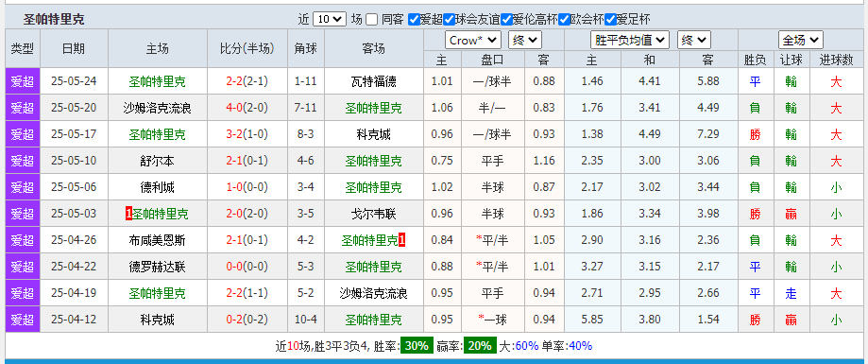Open 德利城 home team link
Image resolution: width=868 pixels, height=364 pixels.
(157, 187)
